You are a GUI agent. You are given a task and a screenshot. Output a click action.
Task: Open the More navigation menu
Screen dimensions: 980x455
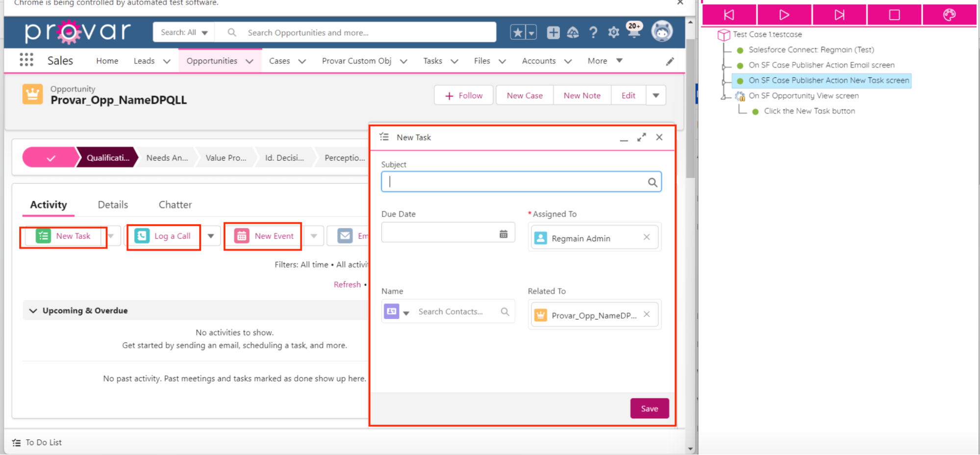[x=604, y=61]
